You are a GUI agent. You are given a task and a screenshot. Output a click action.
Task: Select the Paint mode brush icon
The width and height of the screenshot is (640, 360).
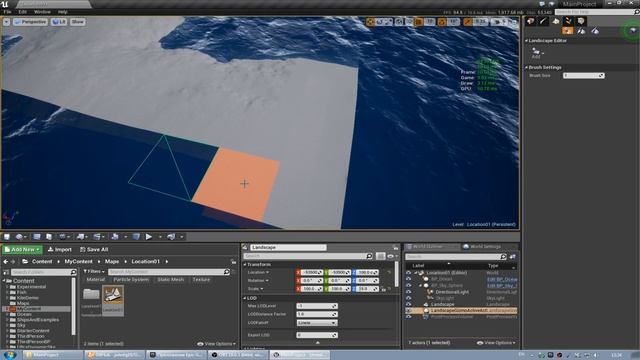point(543,21)
